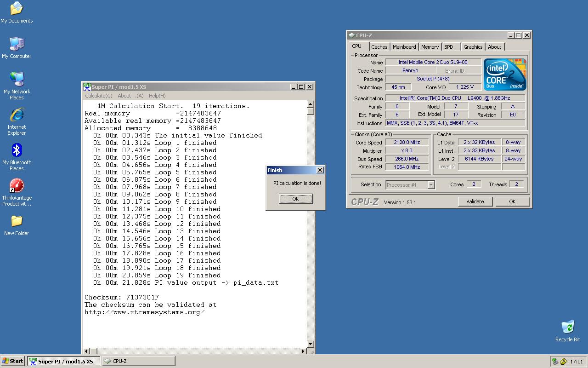Click the Rated FSB value 1064.0 MHz

click(x=407, y=167)
